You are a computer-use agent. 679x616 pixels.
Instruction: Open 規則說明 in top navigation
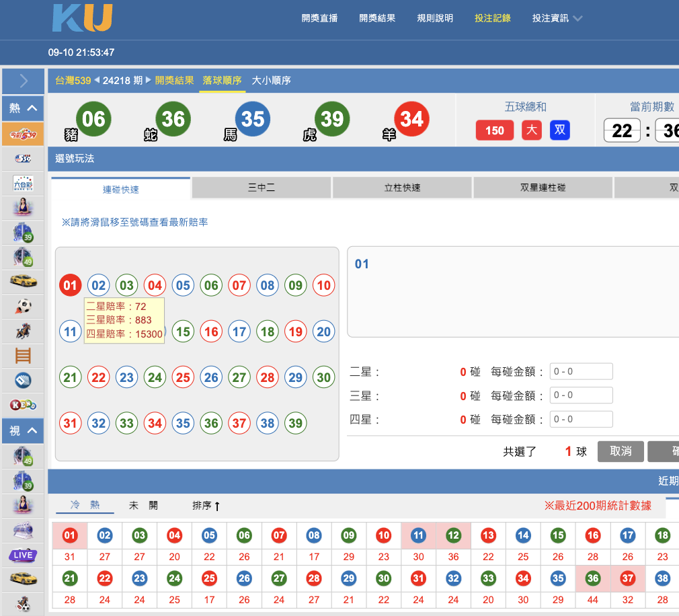coord(435,18)
